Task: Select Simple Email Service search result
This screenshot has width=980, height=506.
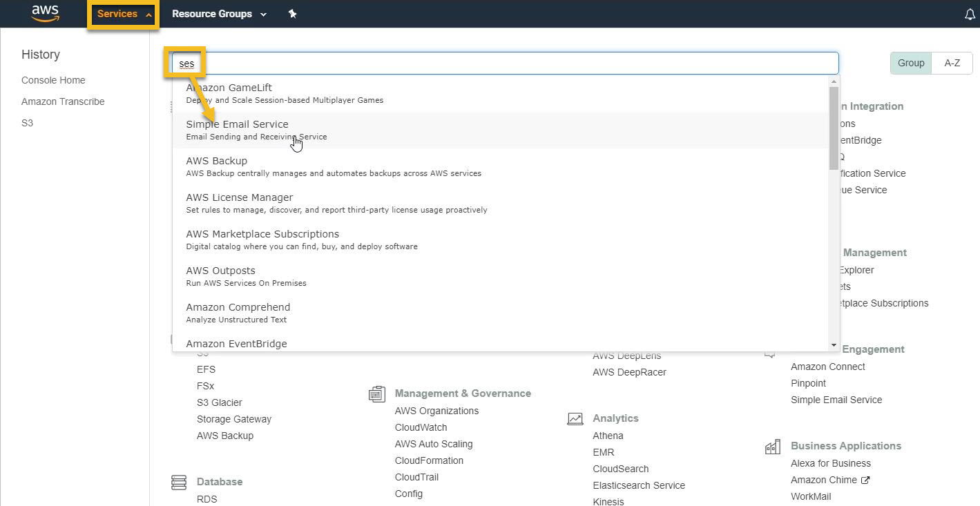Action: [x=501, y=130]
